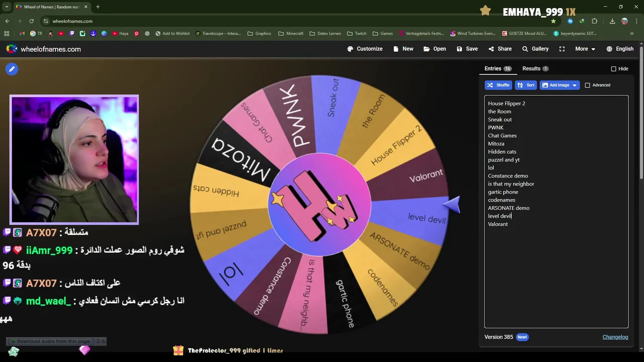Image resolution: width=644 pixels, height=362 pixels.
Task: Open the wheel Gallery
Action: tap(535, 49)
